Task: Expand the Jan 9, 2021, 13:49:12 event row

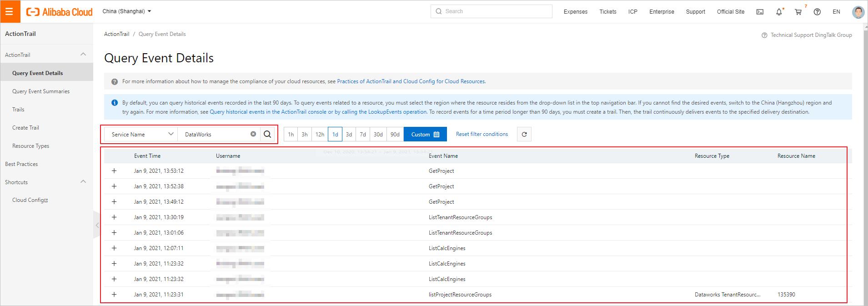Action: [114, 202]
